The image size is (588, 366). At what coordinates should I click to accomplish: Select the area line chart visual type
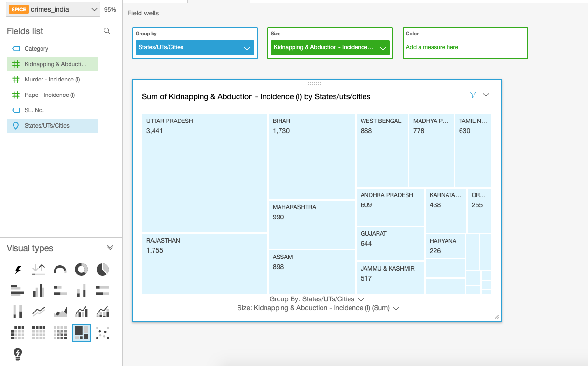(60, 312)
